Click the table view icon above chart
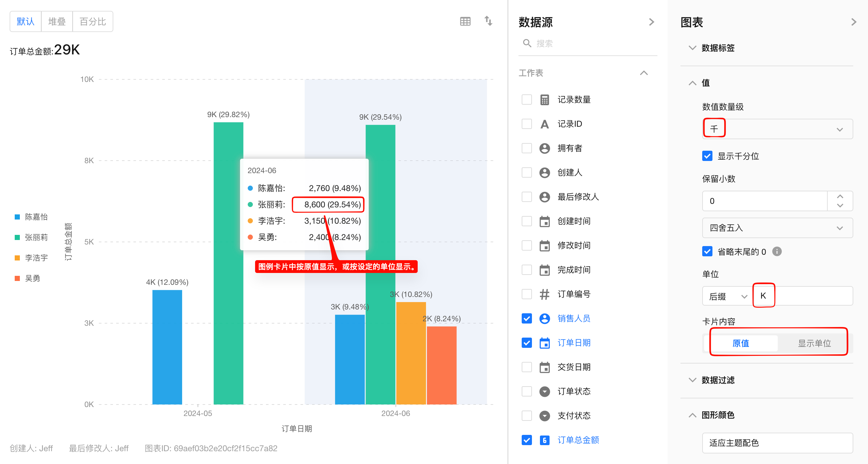Viewport: 868px width, 464px height. [465, 21]
